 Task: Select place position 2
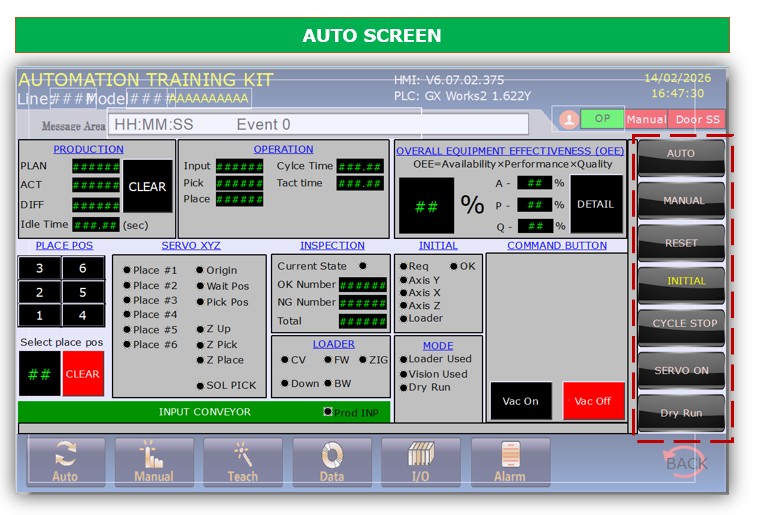[40, 292]
